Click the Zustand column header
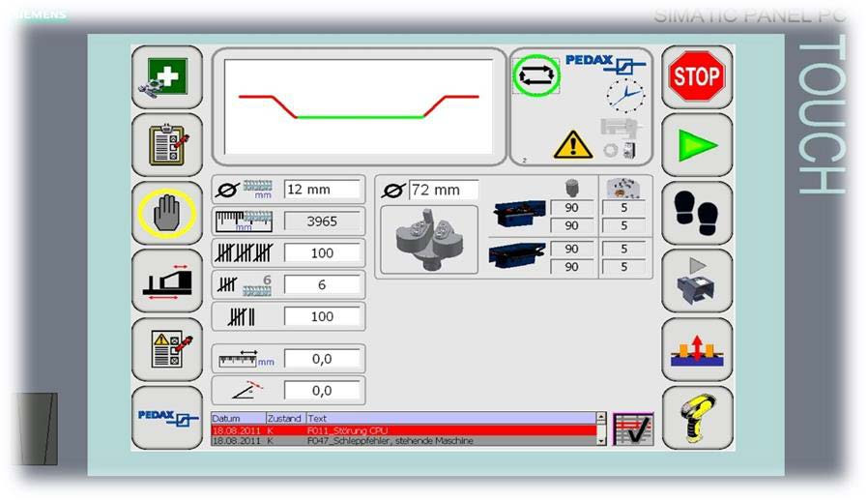Image resolution: width=868 pixels, height=502 pixels. point(285,418)
